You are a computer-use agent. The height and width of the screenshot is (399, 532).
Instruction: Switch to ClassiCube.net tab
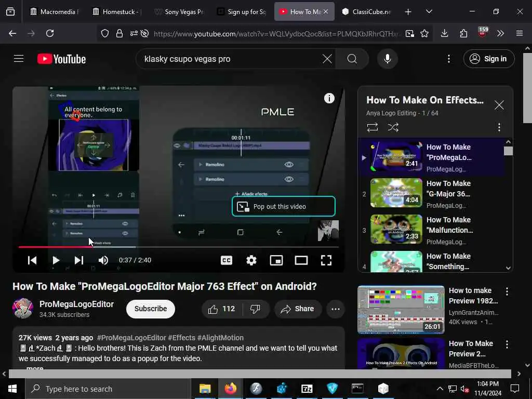point(367,11)
